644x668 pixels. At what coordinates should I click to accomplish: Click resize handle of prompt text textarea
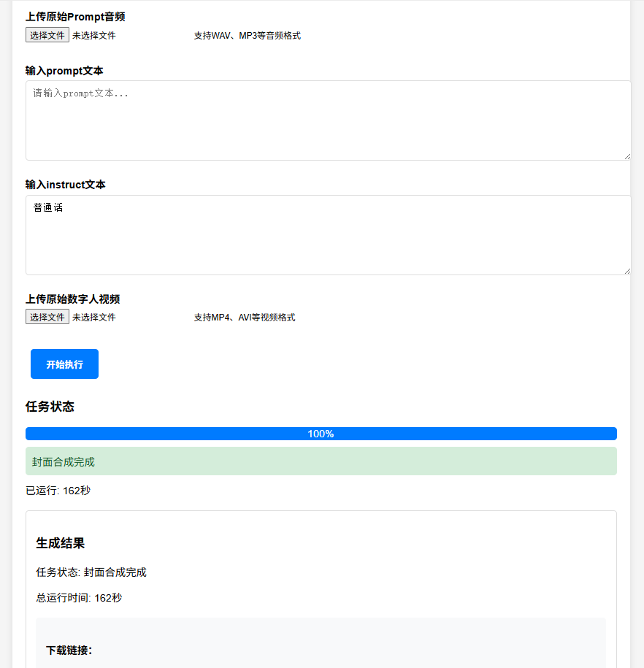(x=627, y=156)
